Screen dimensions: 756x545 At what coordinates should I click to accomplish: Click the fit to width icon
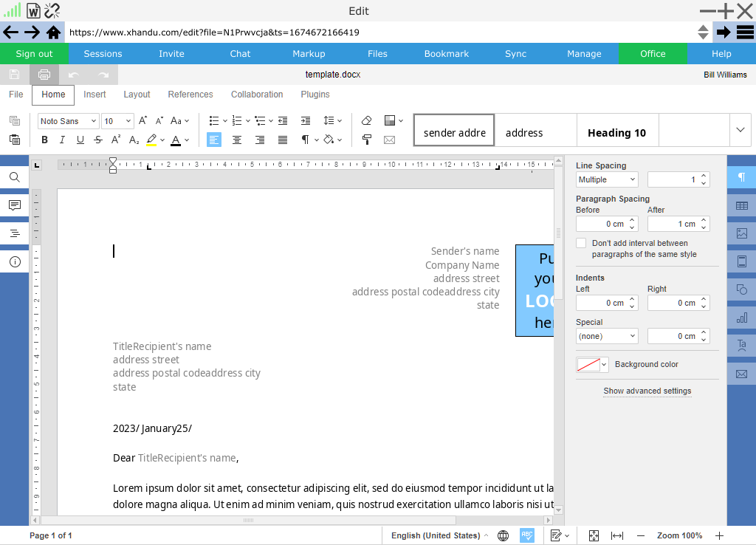(x=617, y=535)
